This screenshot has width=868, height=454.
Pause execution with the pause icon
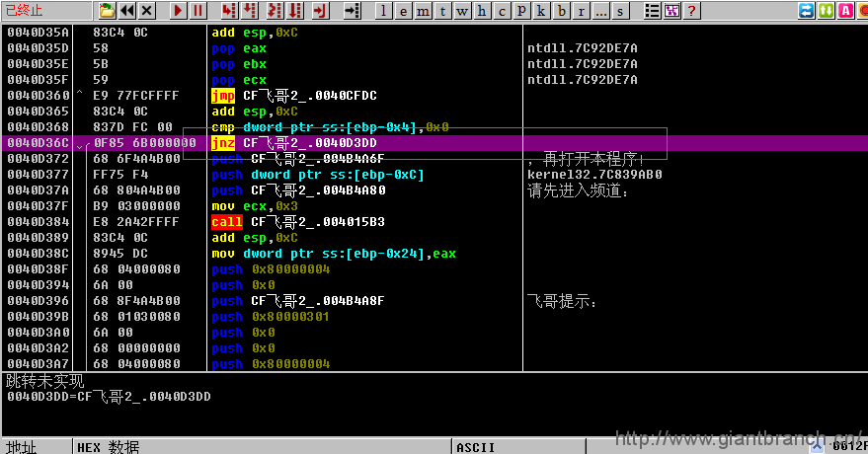click(x=197, y=11)
